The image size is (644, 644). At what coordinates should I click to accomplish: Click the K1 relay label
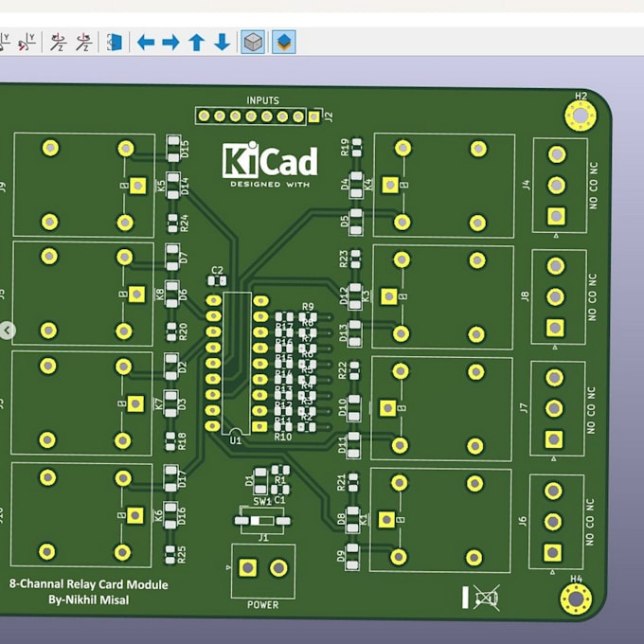364,520
